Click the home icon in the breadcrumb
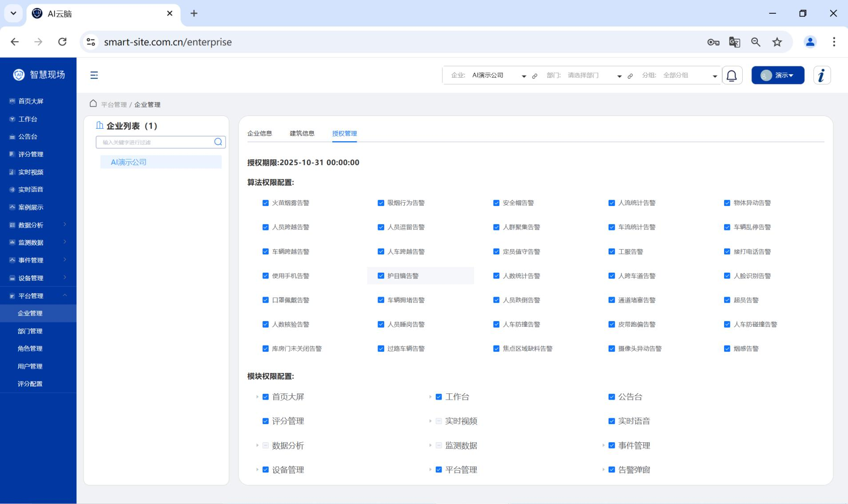The width and height of the screenshot is (848, 504). click(93, 103)
